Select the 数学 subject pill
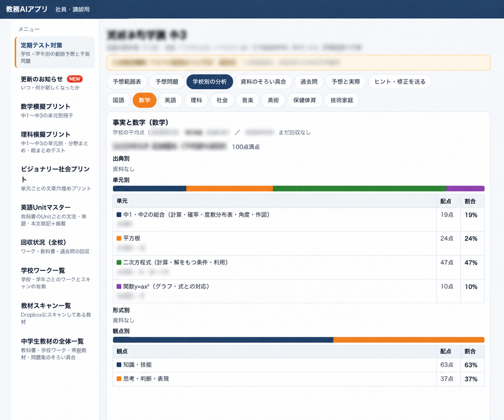 [145, 100]
